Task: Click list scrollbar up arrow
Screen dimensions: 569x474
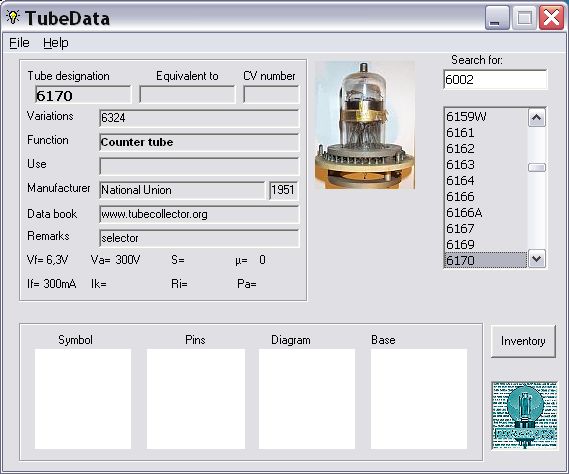Action: pyautogui.click(x=537, y=118)
